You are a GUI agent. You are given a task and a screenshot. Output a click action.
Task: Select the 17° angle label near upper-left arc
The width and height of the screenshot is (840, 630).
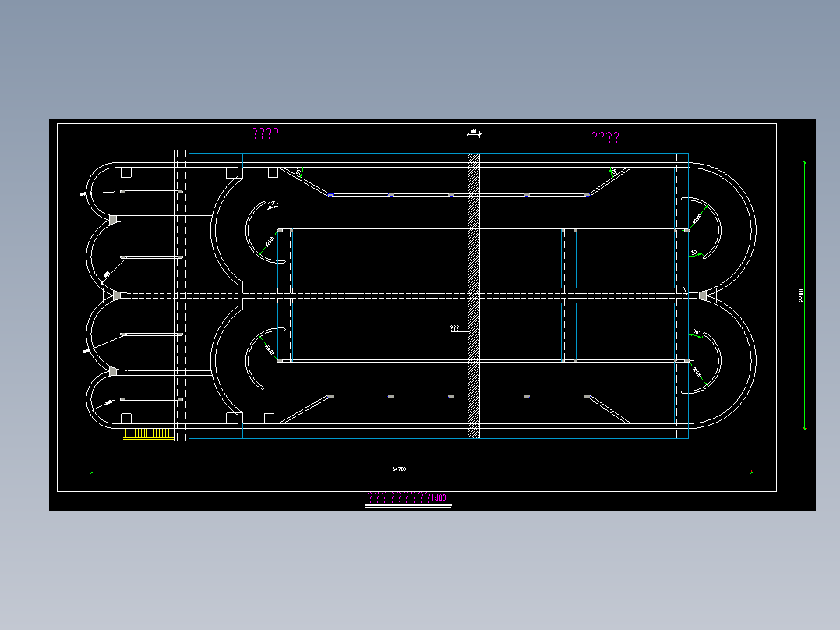coord(273,205)
